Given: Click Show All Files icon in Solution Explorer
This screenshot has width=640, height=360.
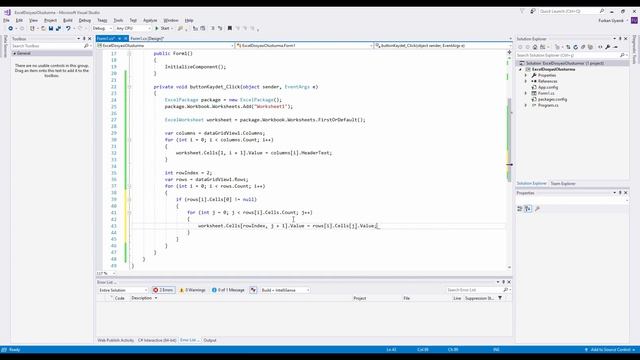Looking at the screenshot, I should (590, 47).
